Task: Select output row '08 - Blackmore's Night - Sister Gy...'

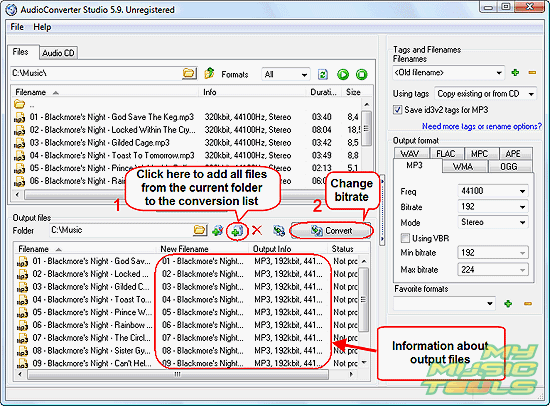Action: [x=92, y=351]
